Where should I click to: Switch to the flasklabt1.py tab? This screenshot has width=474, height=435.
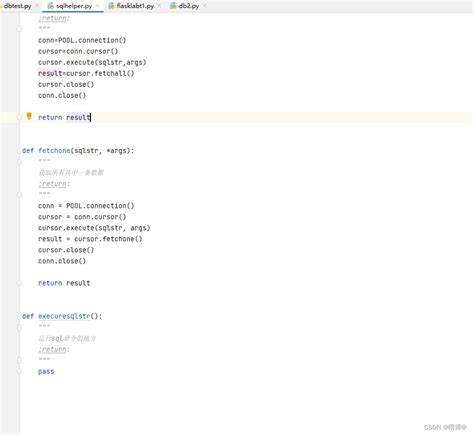coord(135,6)
